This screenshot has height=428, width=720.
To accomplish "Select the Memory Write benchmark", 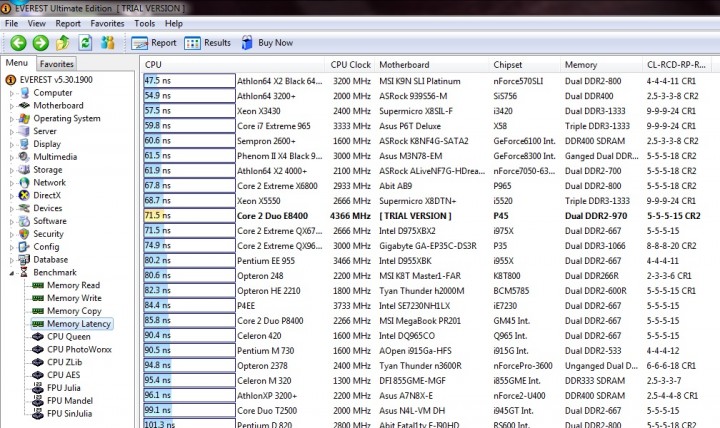I will tap(74, 298).
